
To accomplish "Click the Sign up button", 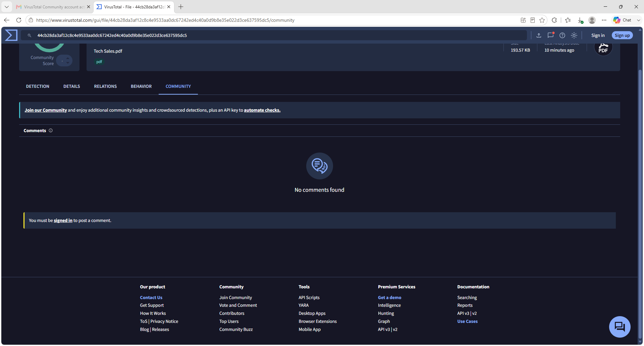I will pyautogui.click(x=622, y=35).
